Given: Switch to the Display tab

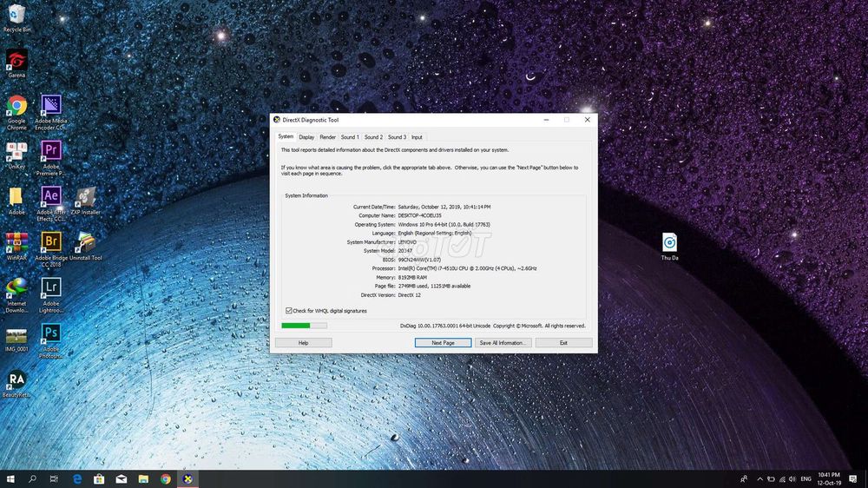Looking at the screenshot, I should point(306,137).
